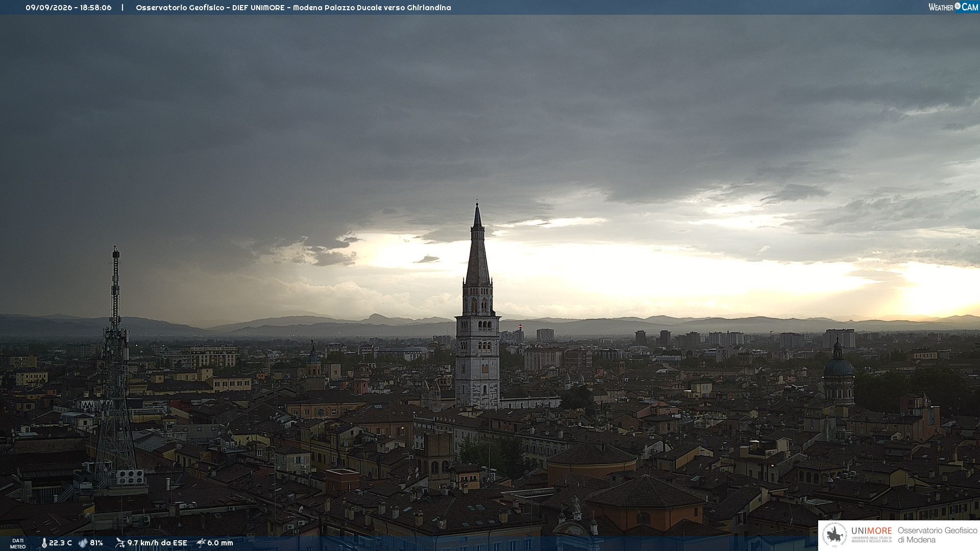Click the Osservatorio Geofisico di Modena text
Screen dimensions: 980x551
(x=937, y=535)
